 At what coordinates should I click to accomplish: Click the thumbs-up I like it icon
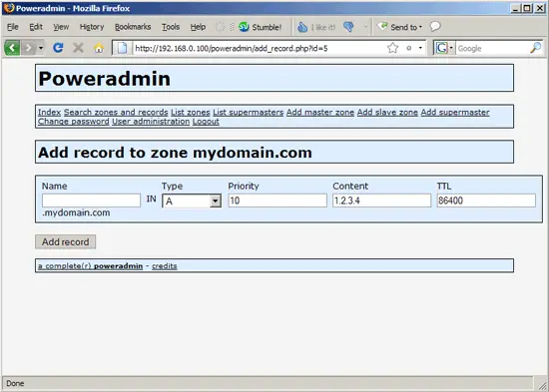tap(302, 27)
